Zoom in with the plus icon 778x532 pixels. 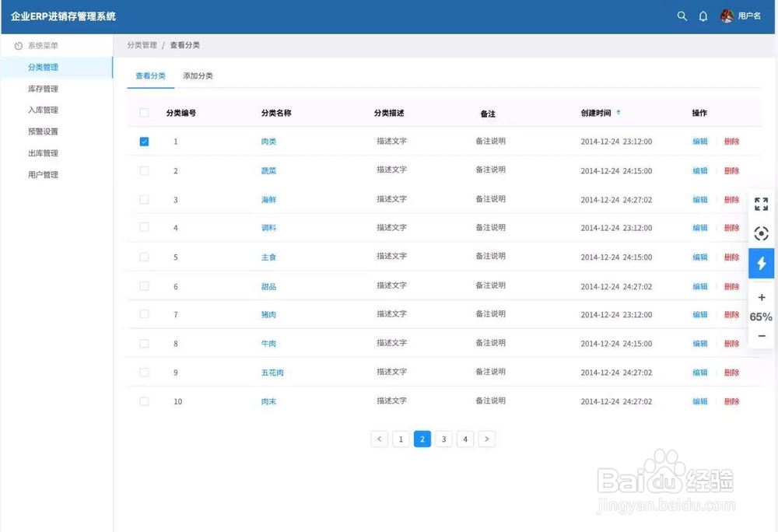[x=762, y=297]
